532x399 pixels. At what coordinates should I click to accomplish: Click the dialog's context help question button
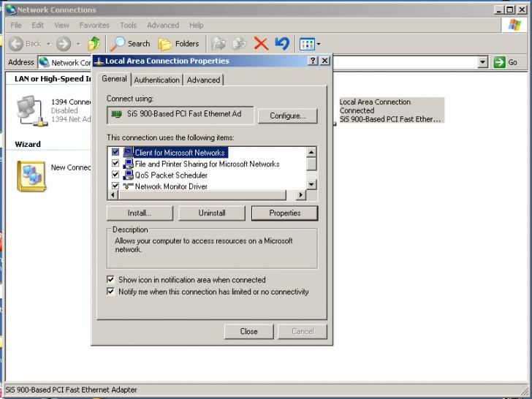[313, 61]
